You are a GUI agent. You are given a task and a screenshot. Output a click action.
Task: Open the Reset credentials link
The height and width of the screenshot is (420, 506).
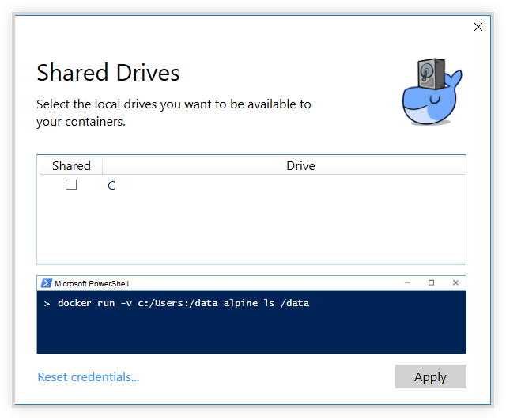(88, 376)
